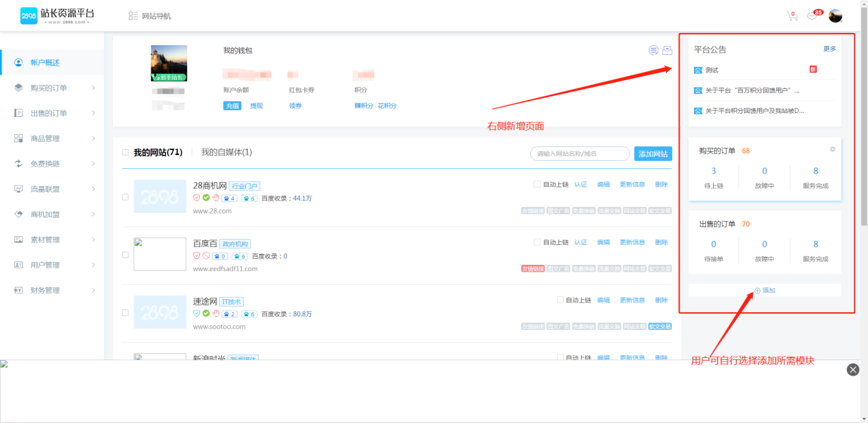This screenshot has height=423, width=868.
Task: Remove the 购买的订单 module with minus icon
Action: coord(832,149)
